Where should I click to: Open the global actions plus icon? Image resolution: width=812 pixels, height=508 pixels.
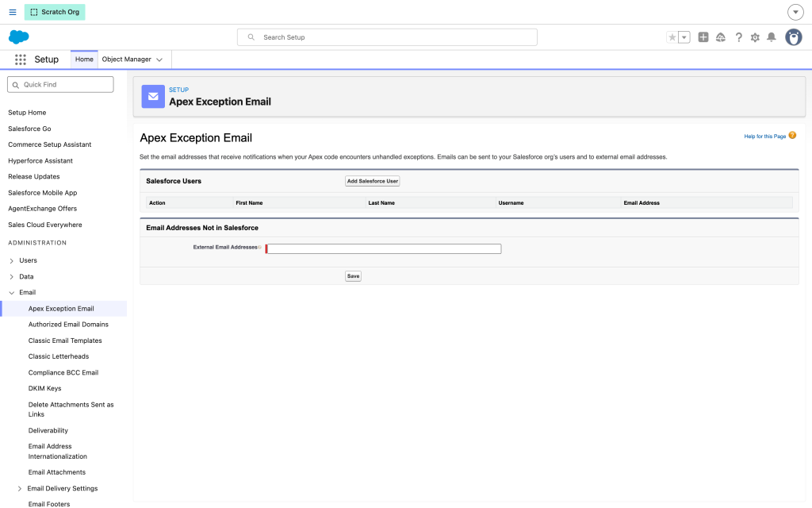pos(703,37)
